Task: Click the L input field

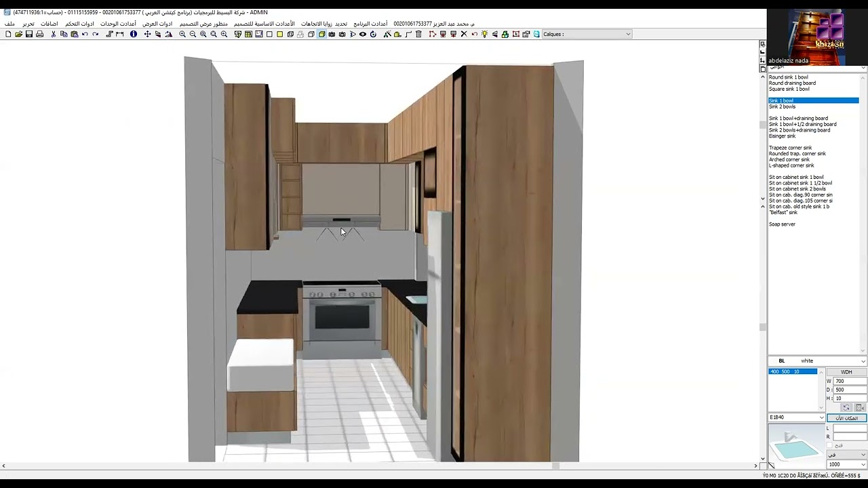Action: point(850,428)
